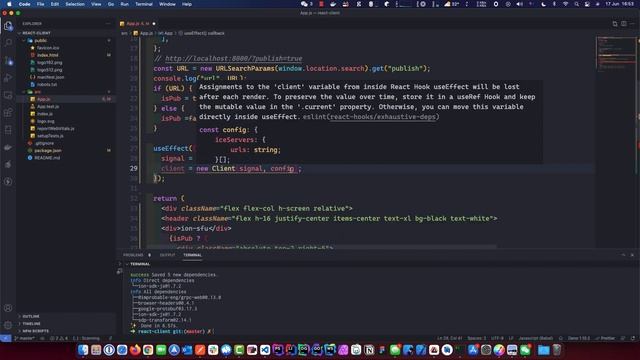Collapse the REACT-CLIENT root folder
Image resolution: width=640 pixels, height=360 pixels.
pyautogui.click(x=36, y=33)
